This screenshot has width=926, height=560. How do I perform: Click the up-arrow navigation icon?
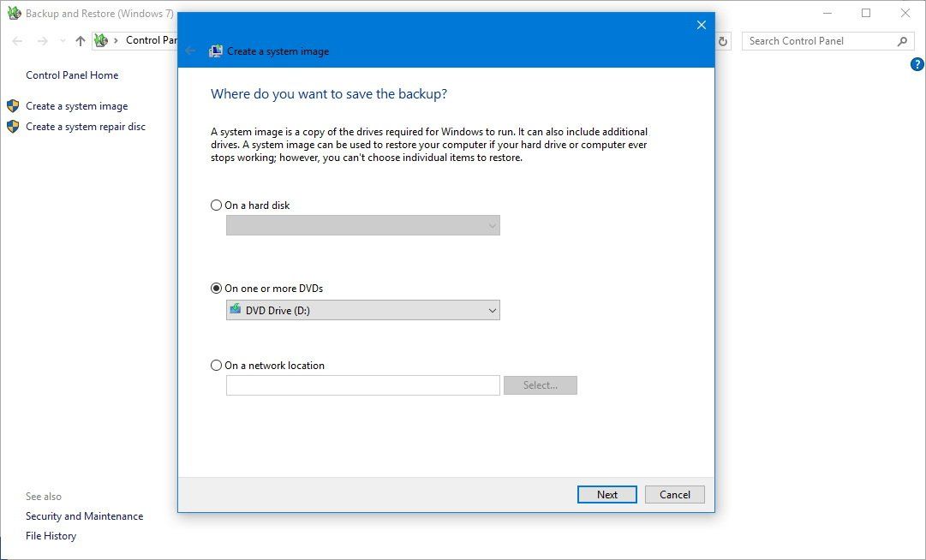(x=80, y=40)
